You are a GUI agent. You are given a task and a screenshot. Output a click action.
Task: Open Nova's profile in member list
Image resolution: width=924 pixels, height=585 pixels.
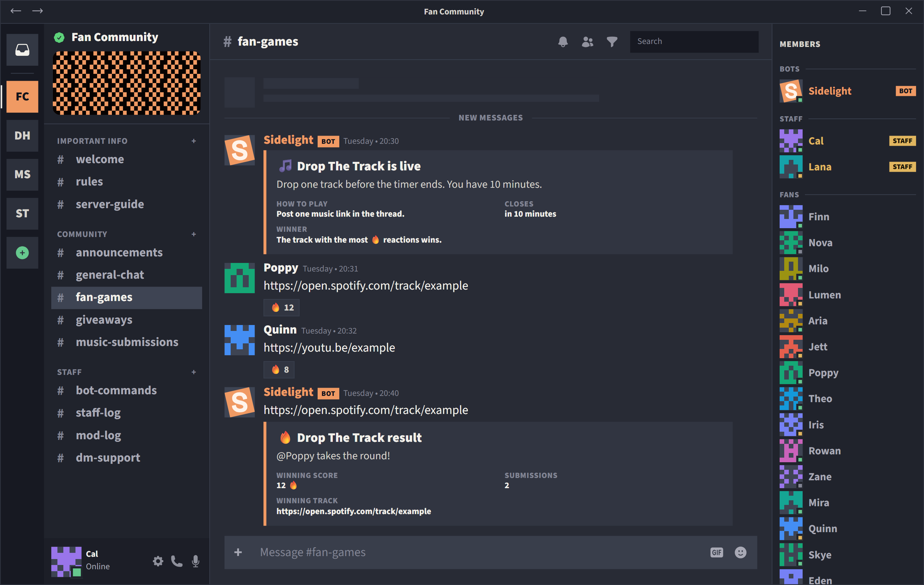(x=848, y=243)
